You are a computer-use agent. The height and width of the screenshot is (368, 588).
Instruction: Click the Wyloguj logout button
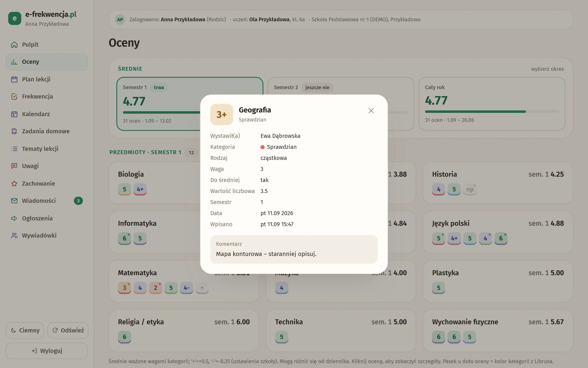click(47, 351)
